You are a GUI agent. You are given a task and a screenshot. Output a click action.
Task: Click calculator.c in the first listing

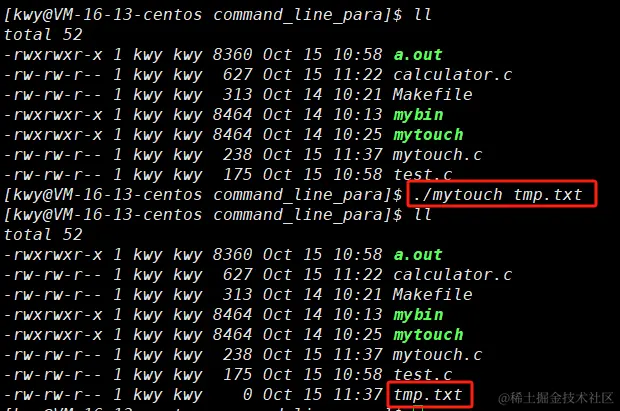pos(452,75)
